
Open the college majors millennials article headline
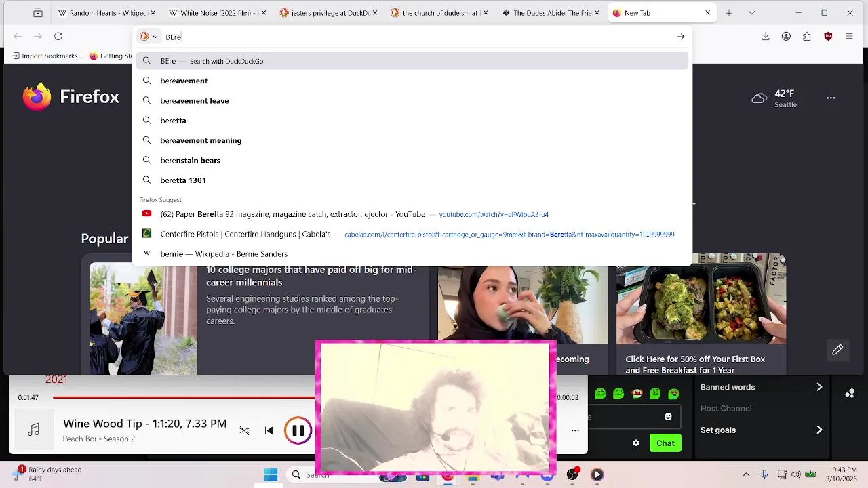pos(311,276)
